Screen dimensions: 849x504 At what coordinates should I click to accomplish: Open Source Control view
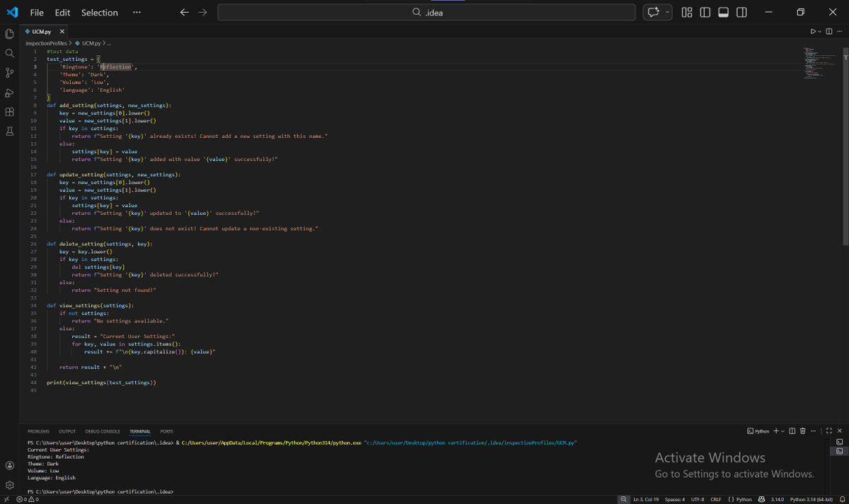pos(10,73)
